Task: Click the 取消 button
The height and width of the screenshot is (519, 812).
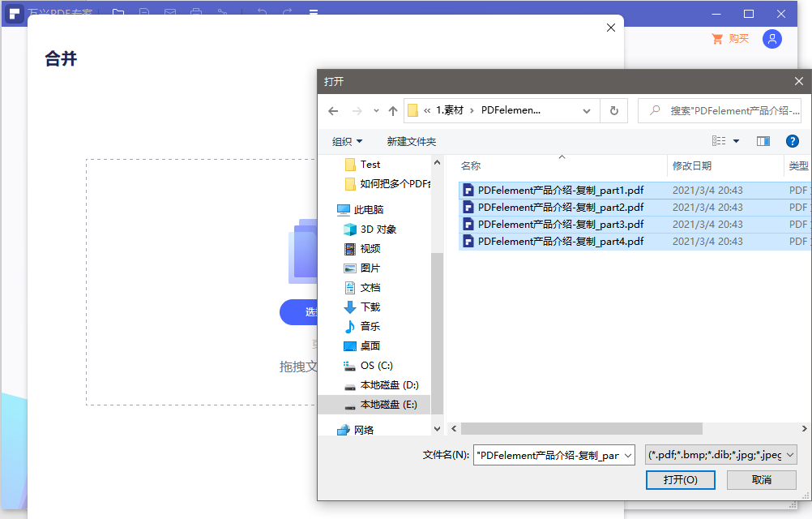Action: tap(761, 480)
